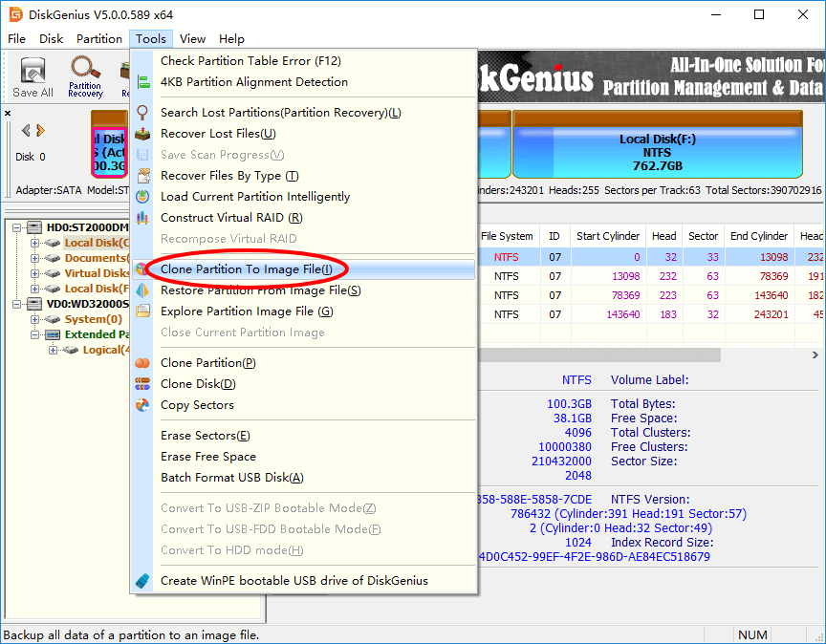Image resolution: width=826 pixels, height=644 pixels.
Task: Expand the Local Disk(C tree node
Action: click(34, 243)
